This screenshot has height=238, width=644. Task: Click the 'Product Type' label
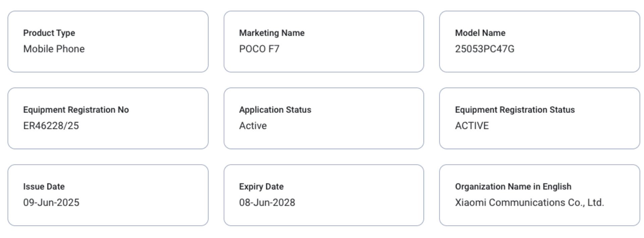coord(49,33)
